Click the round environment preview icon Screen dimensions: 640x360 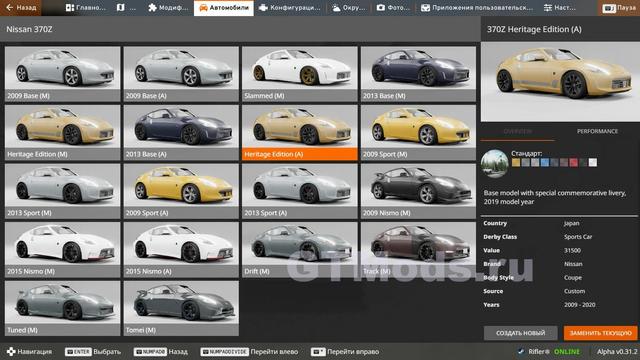[494, 164]
